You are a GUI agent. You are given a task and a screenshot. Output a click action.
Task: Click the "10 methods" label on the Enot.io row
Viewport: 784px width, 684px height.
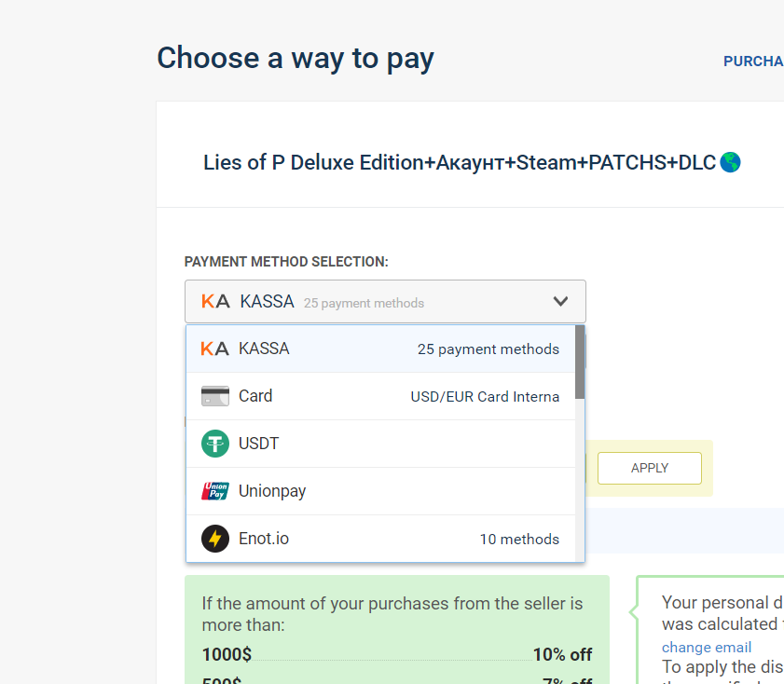(x=519, y=540)
